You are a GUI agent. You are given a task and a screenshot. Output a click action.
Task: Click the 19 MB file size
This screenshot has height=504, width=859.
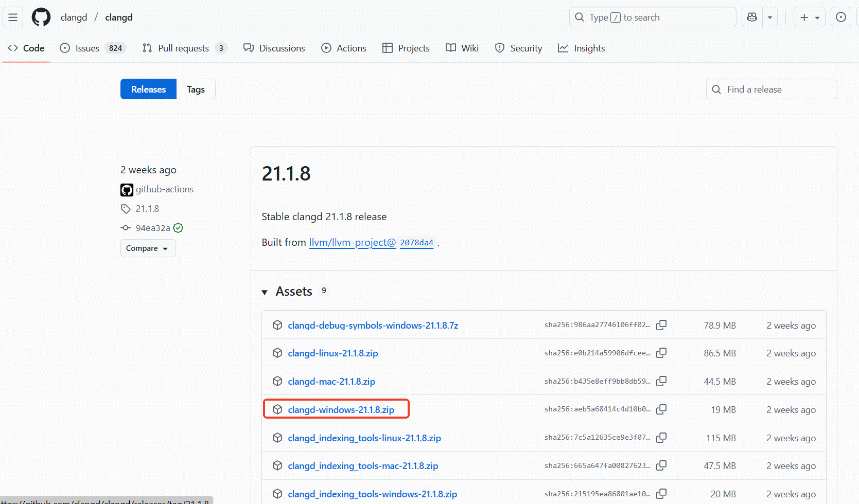[723, 410]
